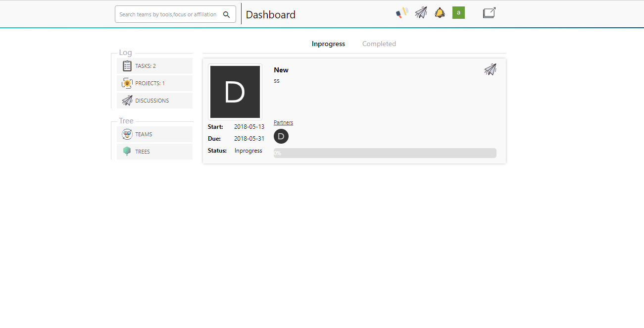Click the 0% project progress bar
The height and width of the screenshot is (328, 644).
(385, 153)
